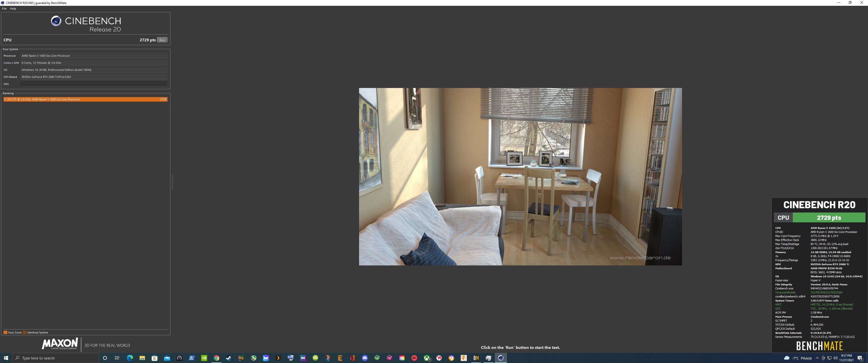Click the MAXON logo
Screen dimensions: 868x363
pos(60,344)
